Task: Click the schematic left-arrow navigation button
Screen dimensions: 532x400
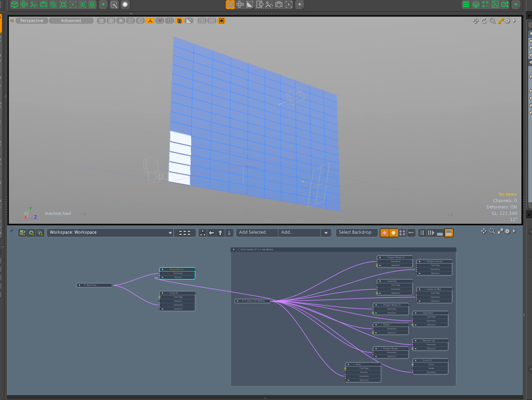Action: [x=211, y=233]
